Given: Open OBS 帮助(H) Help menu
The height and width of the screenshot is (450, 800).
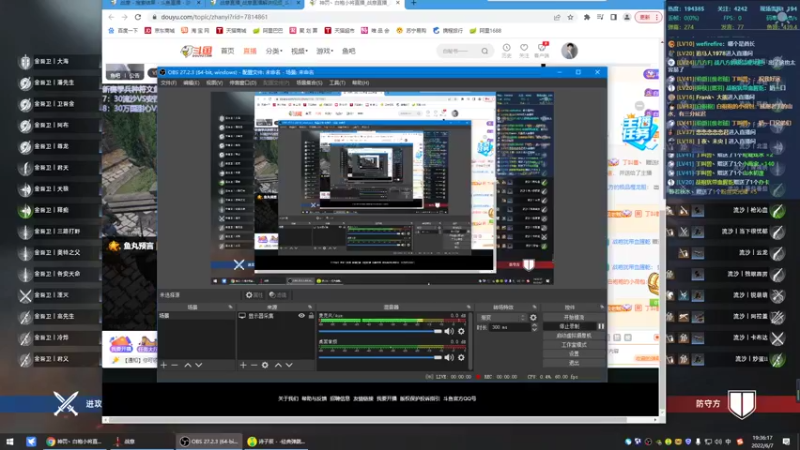Looking at the screenshot, I should pyautogui.click(x=360, y=83).
